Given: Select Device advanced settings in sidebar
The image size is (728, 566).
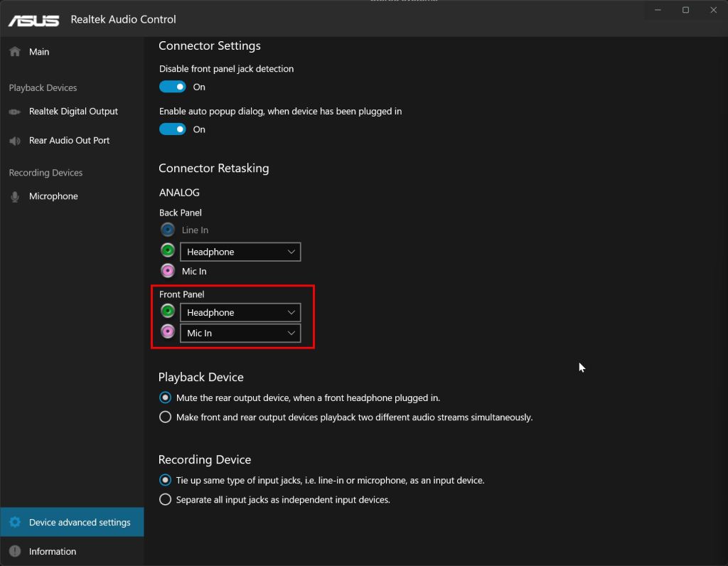Looking at the screenshot, I should (x=72, y=522).
